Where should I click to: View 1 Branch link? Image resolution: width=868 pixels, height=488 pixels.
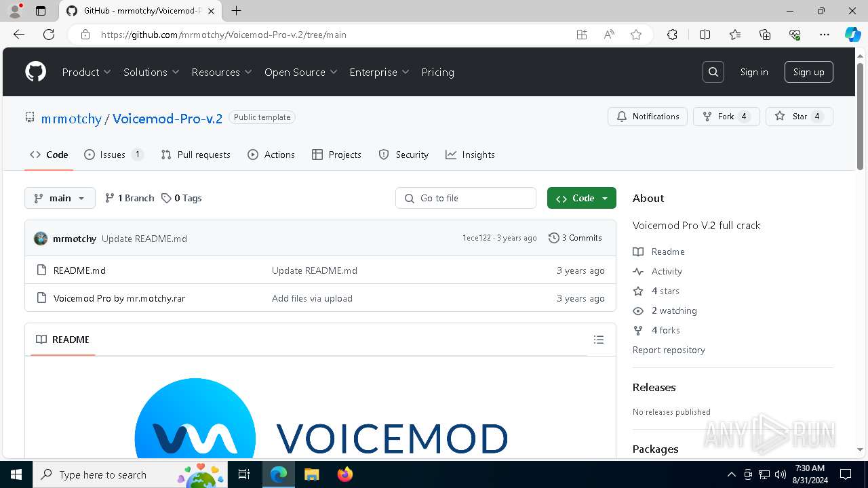click(130, 198)
